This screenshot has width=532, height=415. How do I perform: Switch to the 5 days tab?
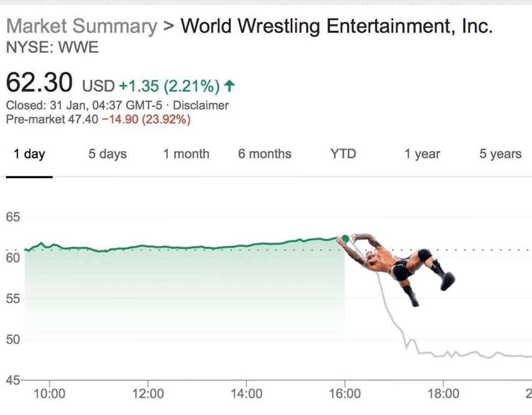click(x=107, y=154)
